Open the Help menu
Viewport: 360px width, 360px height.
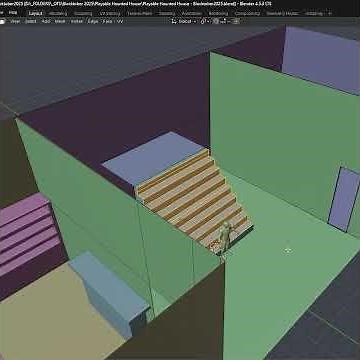coord(13,13)
